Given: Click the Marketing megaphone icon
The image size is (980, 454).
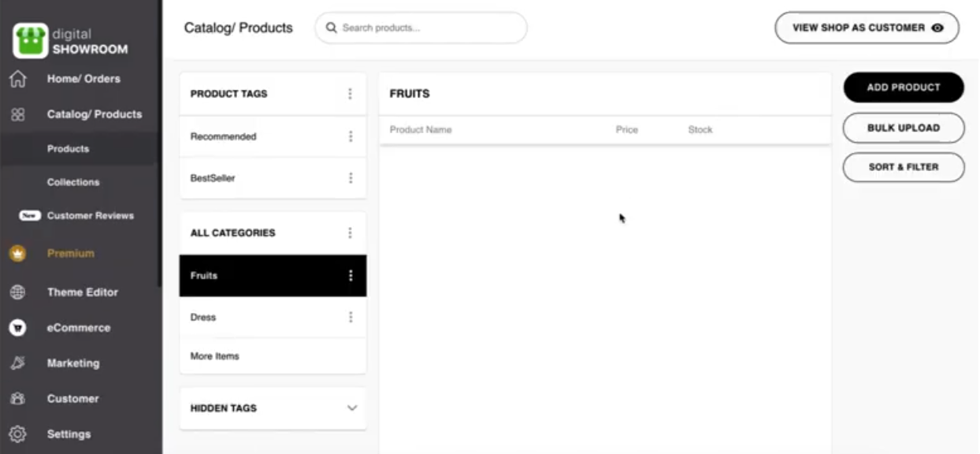Looking at the screenshot, I should (18, 363).
